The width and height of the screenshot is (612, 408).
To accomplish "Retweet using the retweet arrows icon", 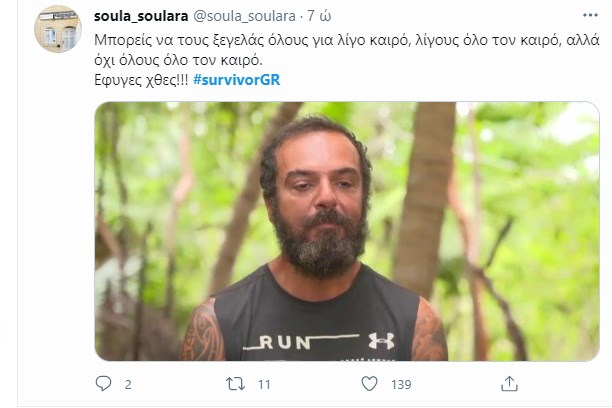I will click(x=236, y=384).
